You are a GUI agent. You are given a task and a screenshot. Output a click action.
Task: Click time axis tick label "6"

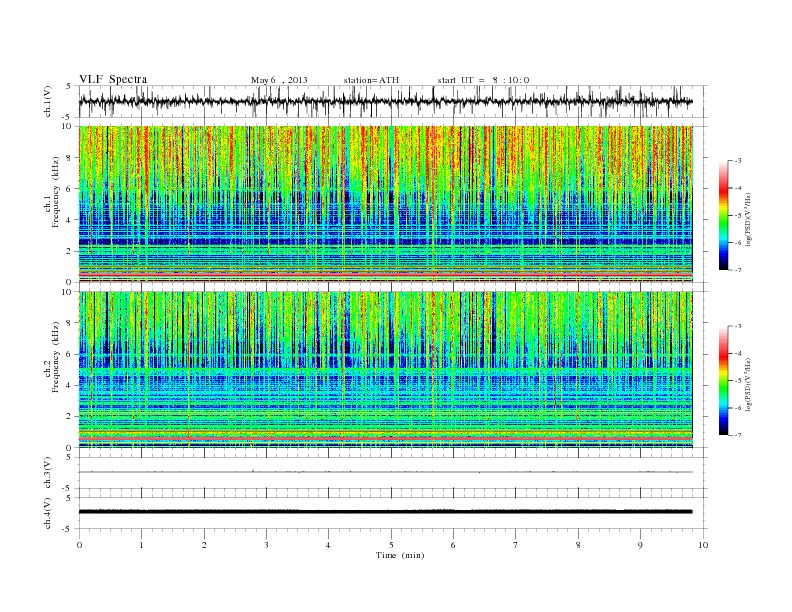pyautogui.click(x=453, y=545)
